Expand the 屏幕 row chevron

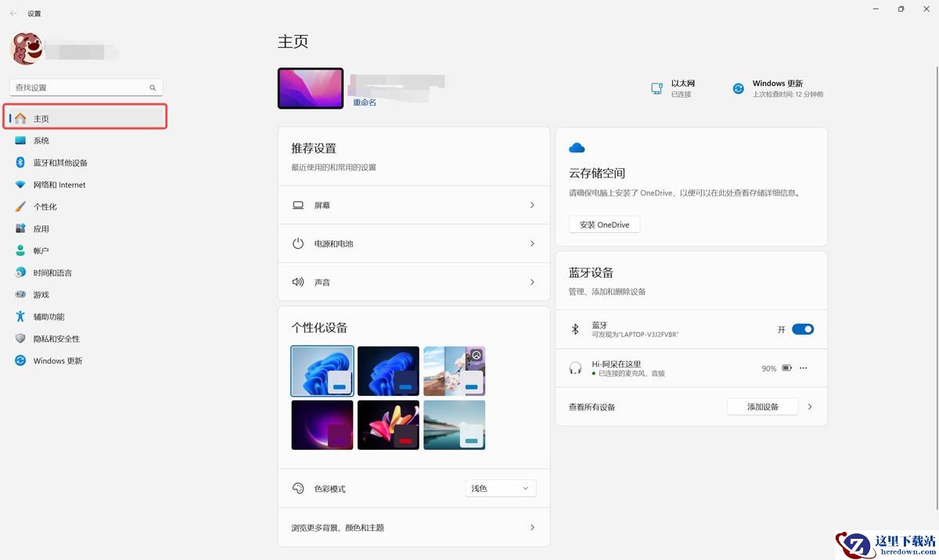click(x=532, y=205)
